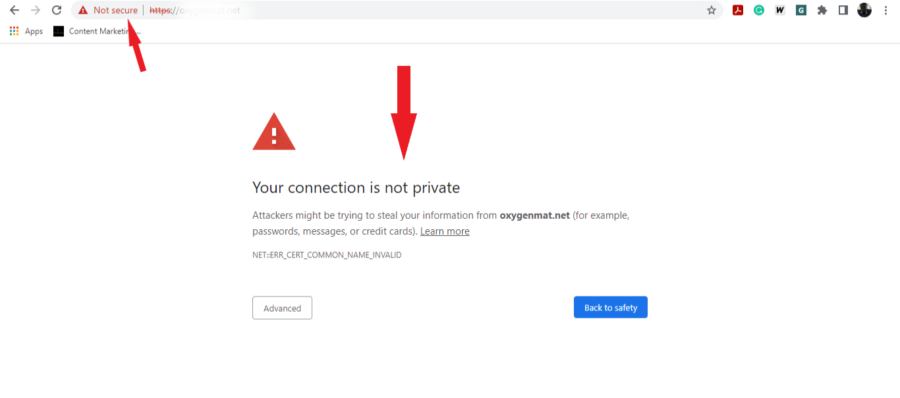Viewport: 900px width, 398px height.
Task: Click the NET::ERR_CERT_COMMON_NAME_INVALID error code
Action: click(x=327, y=255)
